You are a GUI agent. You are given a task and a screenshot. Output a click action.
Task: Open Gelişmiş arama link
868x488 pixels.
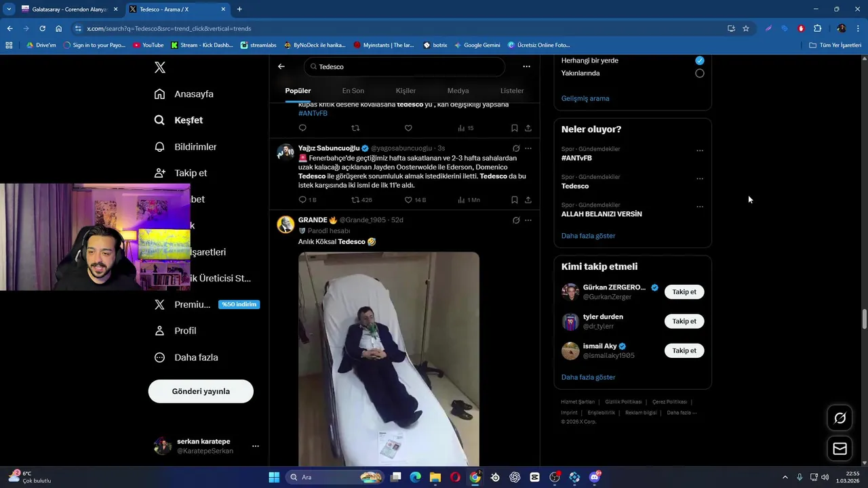[x=585, y=98]
